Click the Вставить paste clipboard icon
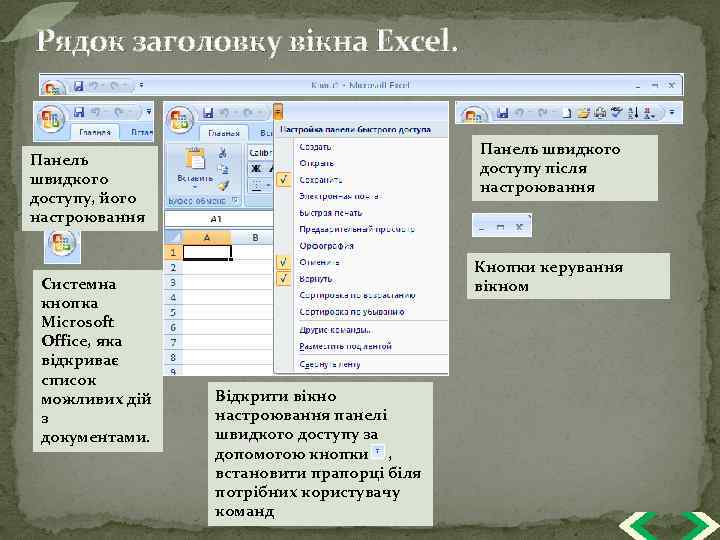720x540 pixels. point(195,160)
